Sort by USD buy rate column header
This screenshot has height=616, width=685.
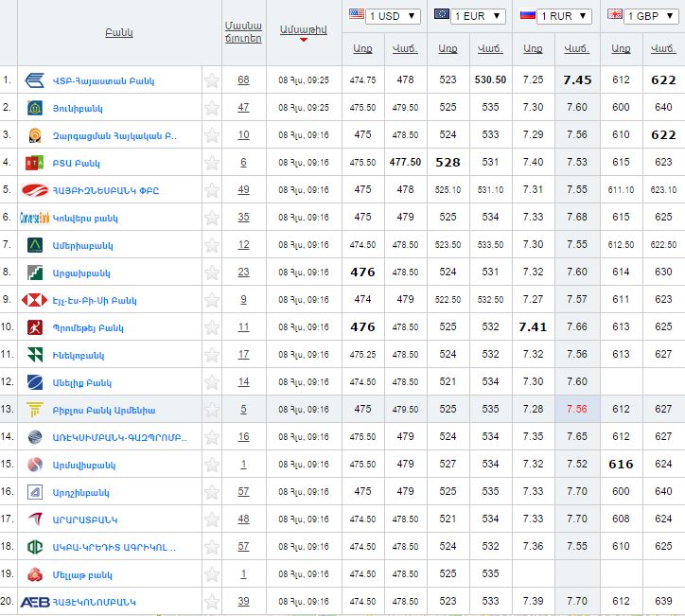[362, 48]
